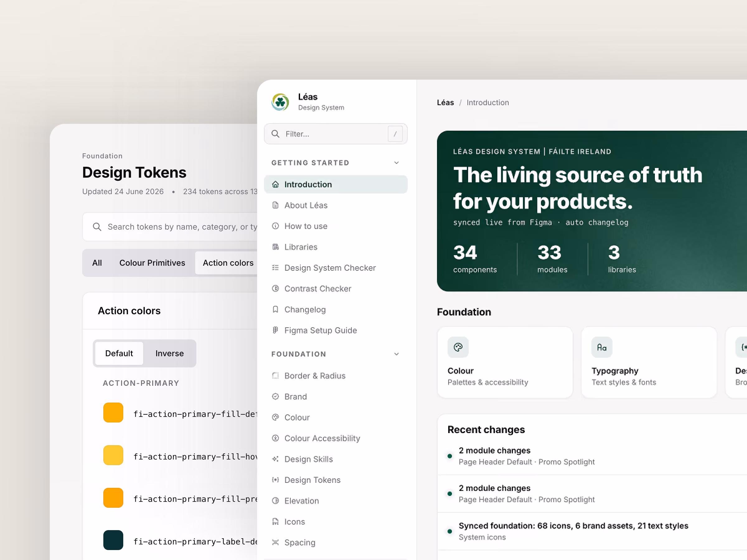Open Elevation in the sidebar
Image resolution: width=747 pixels, height=560 pixels.
click(x=336, y=501)
